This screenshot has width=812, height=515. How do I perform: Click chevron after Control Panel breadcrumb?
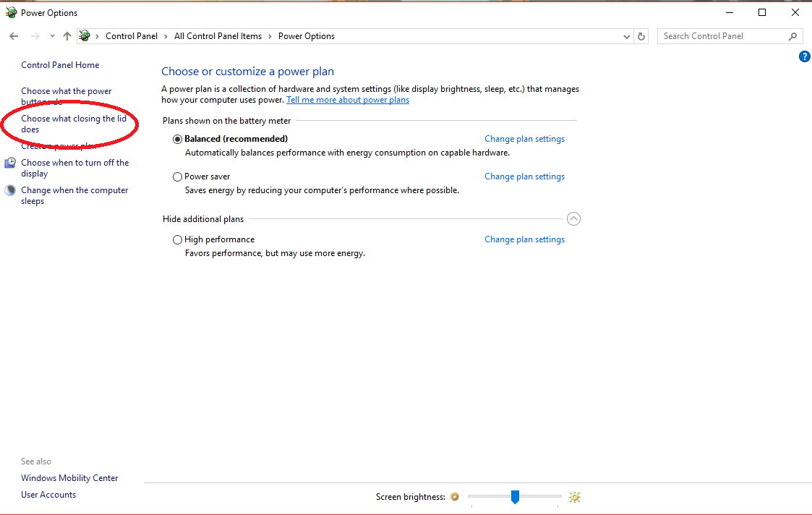tap(166, 36)
